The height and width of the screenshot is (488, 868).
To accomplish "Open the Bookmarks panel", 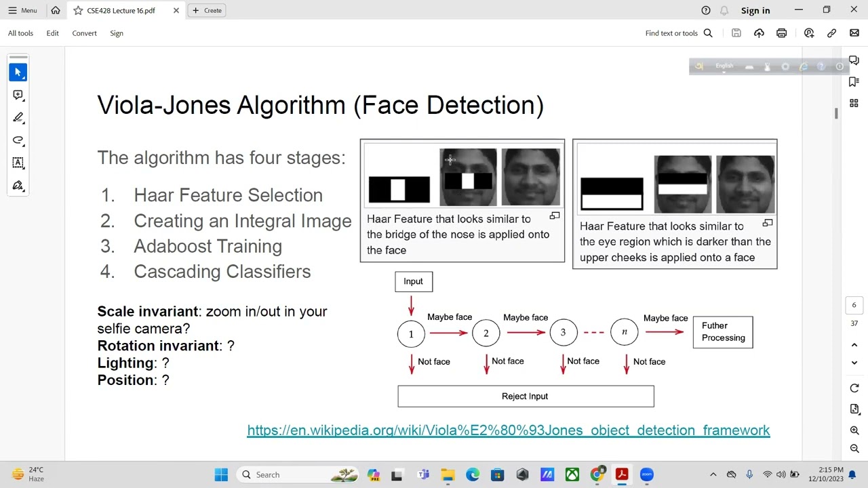I will [854, 82].
